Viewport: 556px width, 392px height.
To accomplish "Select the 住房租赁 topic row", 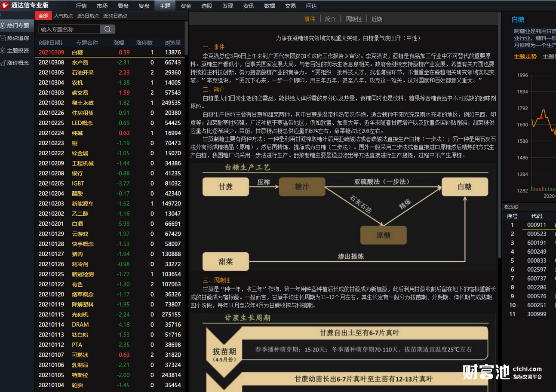I will click(110, 113).
